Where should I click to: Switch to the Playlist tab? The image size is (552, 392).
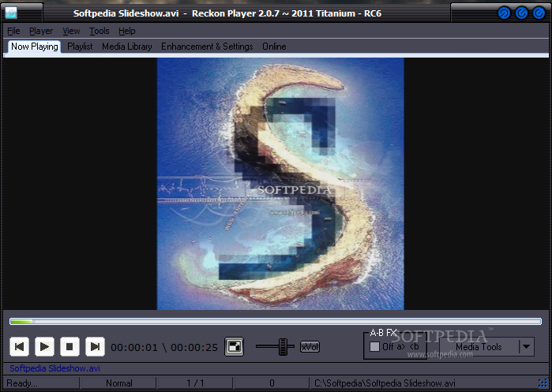[80, 47]
